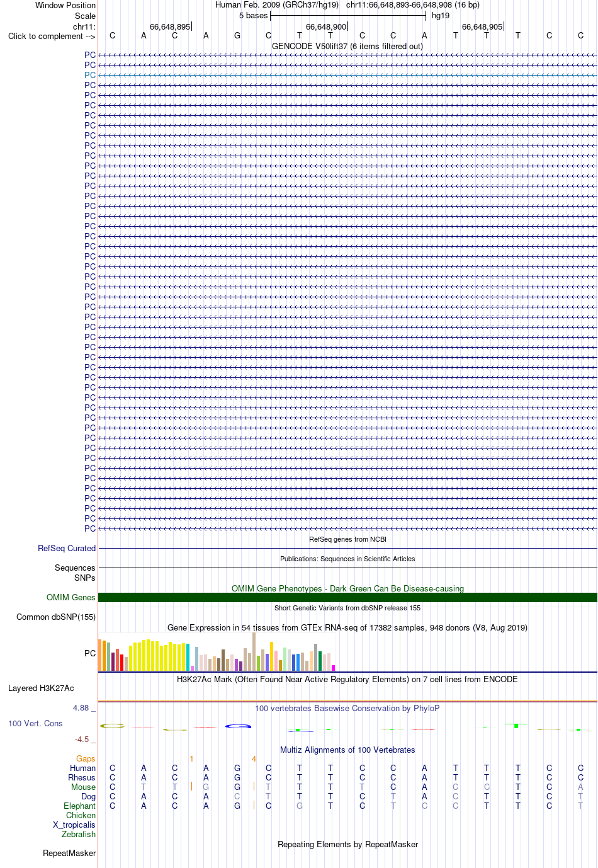Click 'RefSeq genes from NCBI' title
The height and width of the screenshot is (868, 598).
[347, 540]
